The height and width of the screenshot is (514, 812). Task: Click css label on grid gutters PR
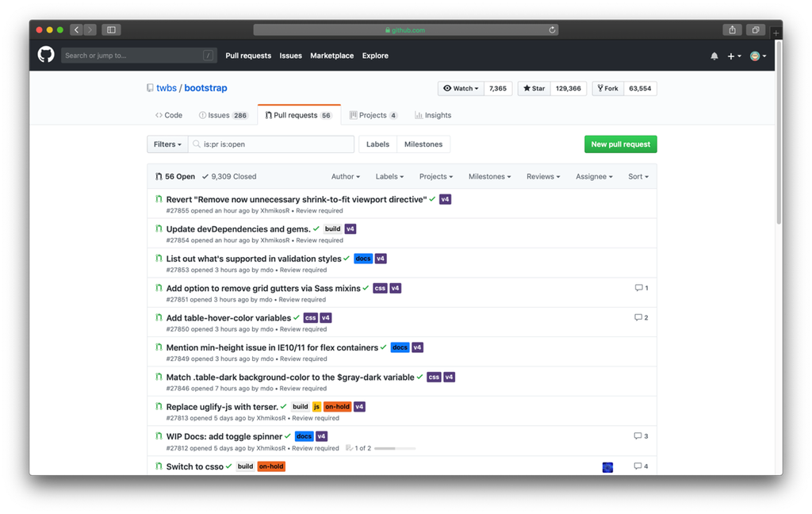pos(380,288)
